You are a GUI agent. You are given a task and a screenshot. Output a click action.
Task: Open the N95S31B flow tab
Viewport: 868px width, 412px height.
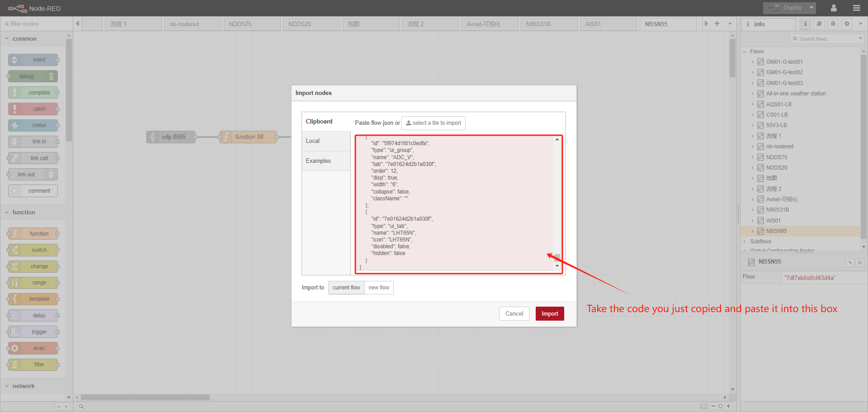click(549, 24)
